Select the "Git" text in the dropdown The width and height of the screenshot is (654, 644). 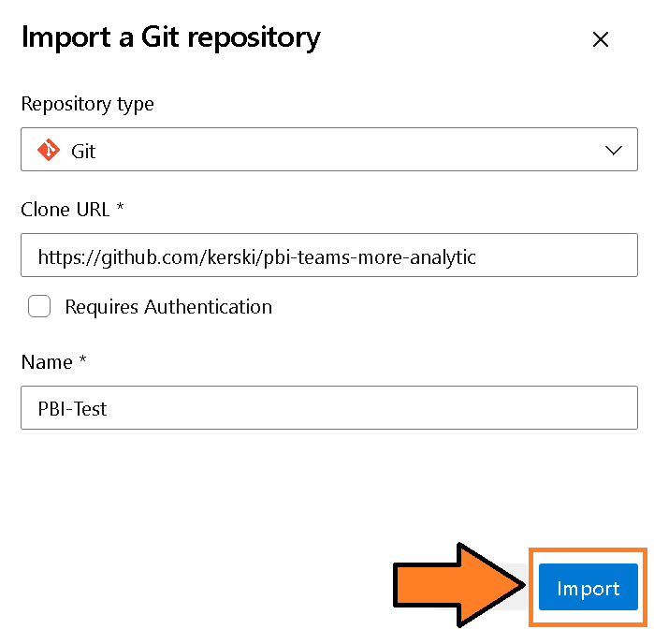tap(84, 151)
